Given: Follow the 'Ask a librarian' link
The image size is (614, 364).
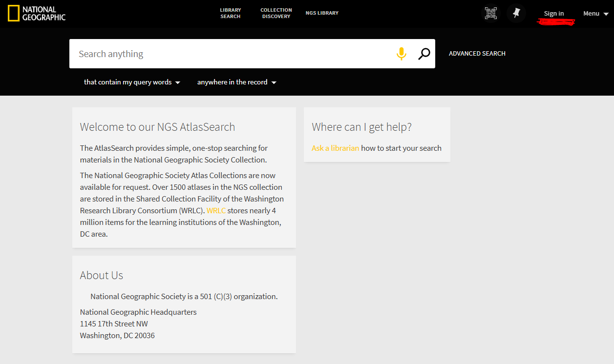Looking at the screenshot, I should (335, 148).
